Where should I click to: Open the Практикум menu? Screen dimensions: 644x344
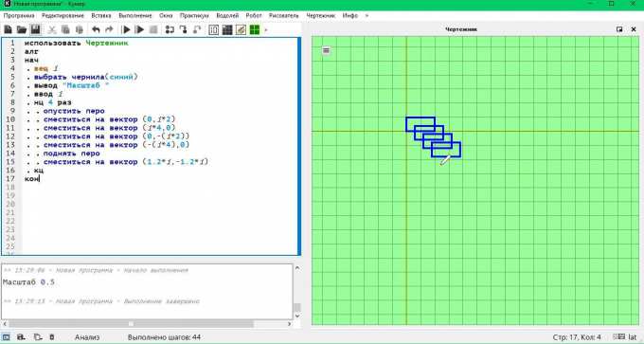pos(194,15)
